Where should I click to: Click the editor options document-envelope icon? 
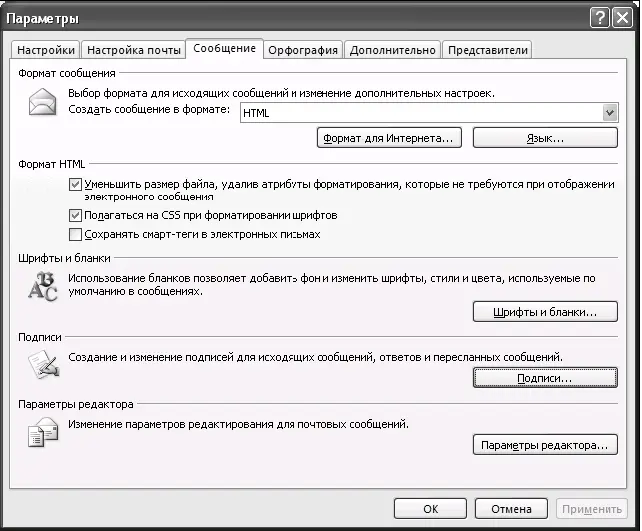(x=43, y=432)
